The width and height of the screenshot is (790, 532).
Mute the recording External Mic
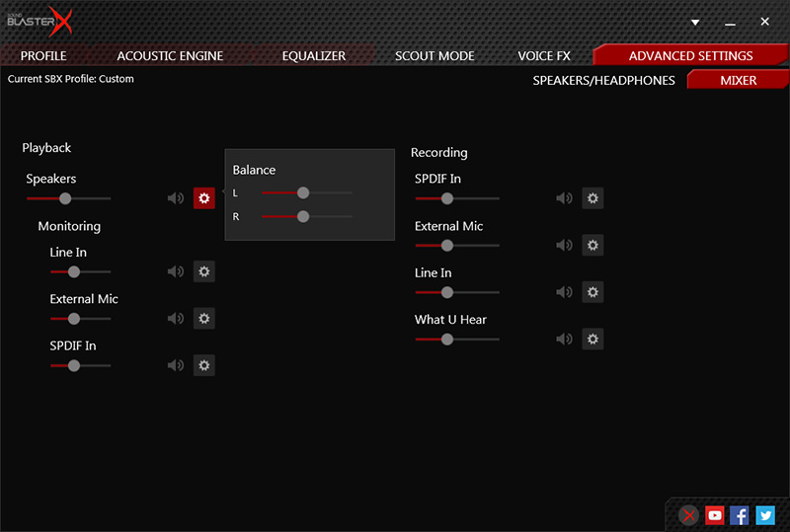point(564,245)
